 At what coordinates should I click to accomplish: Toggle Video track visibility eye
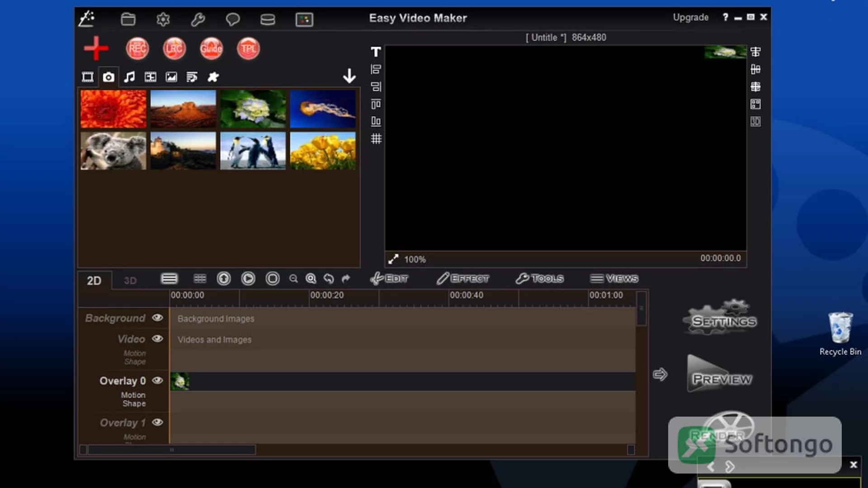click(x=157, y=338)
